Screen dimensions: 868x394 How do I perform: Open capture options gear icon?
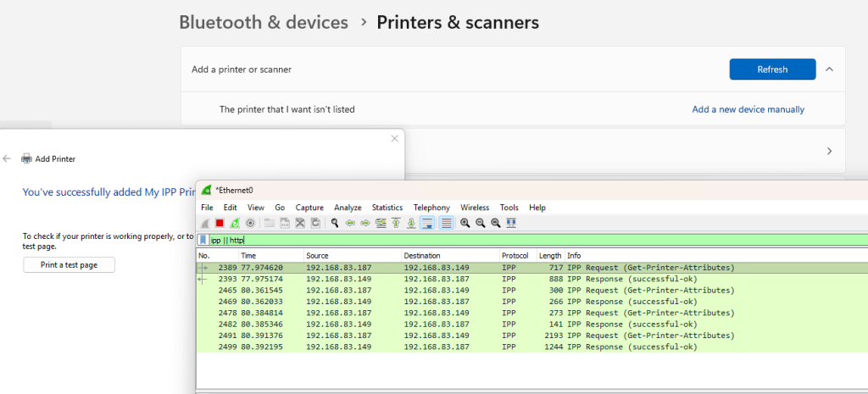coord(249,223)
